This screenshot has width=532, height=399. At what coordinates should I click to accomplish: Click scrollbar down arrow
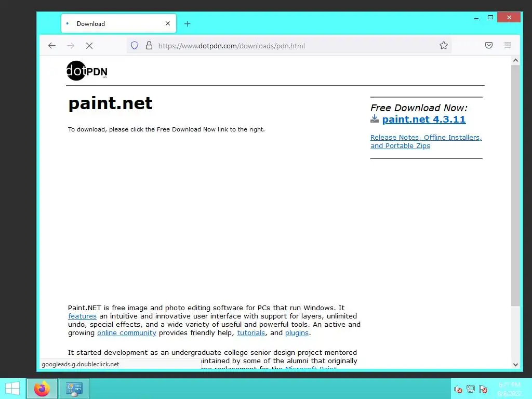pos(515,365)
